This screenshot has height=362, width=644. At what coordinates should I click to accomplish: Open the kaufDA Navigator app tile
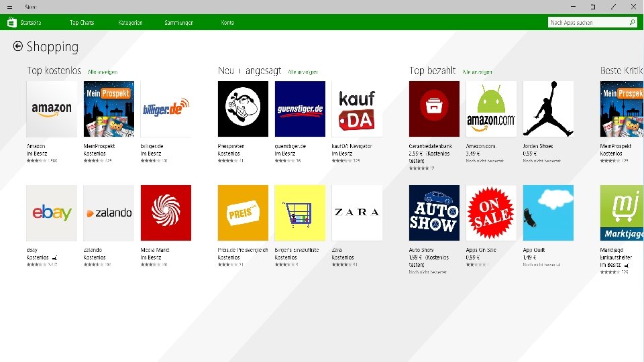click(357, 109)
